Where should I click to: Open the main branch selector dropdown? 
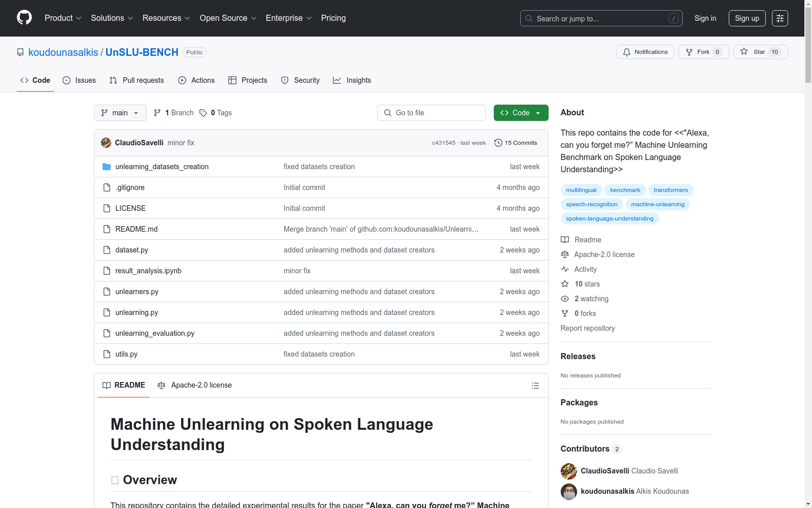click(x=120, y=113)
